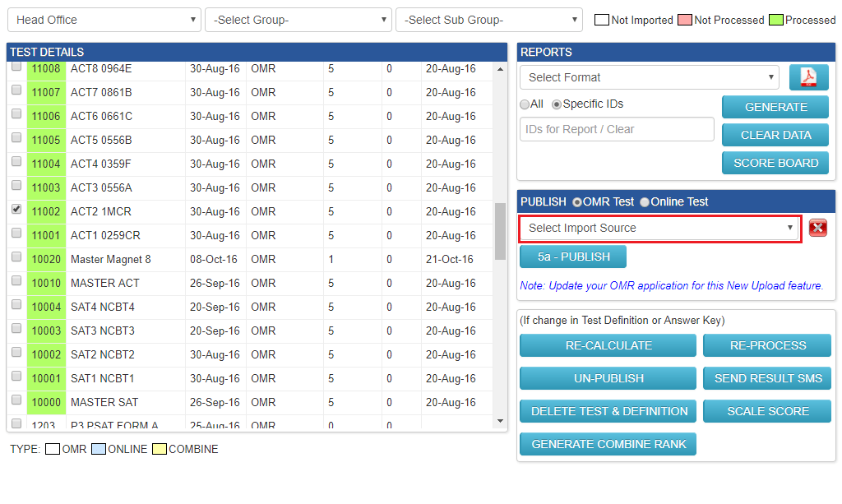Click test ID 10002 cell
842x504 pixels.
click(46, 355)
